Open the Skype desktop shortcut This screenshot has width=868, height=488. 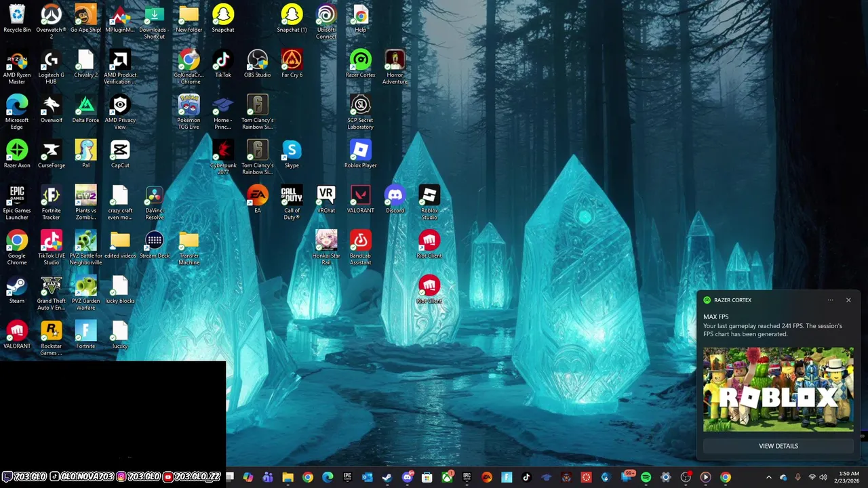(292, 154)
